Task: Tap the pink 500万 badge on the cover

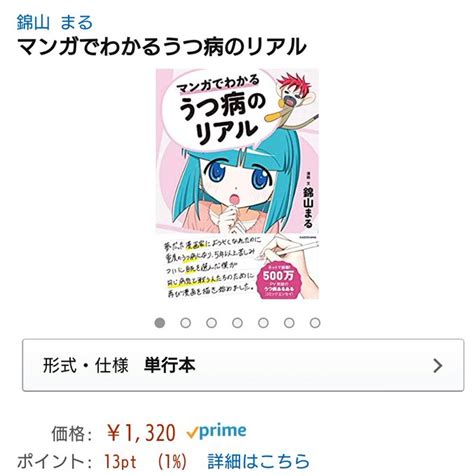Action: (x=279, y=280)
